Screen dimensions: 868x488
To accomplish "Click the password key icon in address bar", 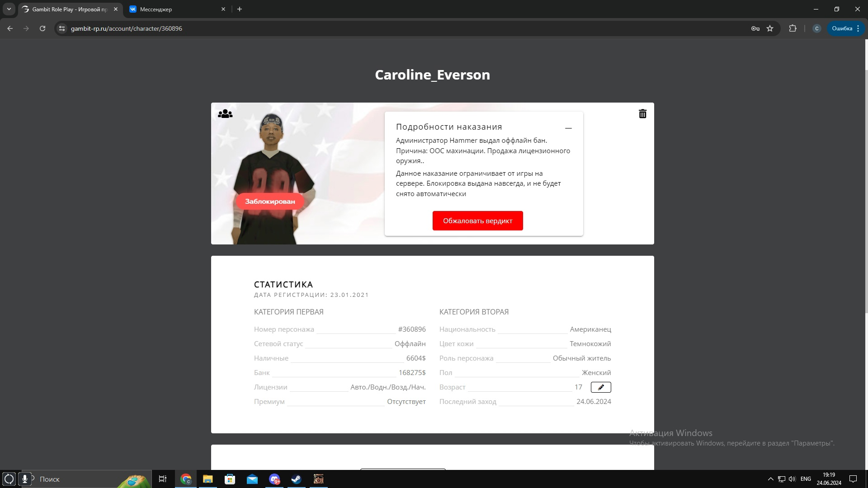I will click(x=755, y=28).
